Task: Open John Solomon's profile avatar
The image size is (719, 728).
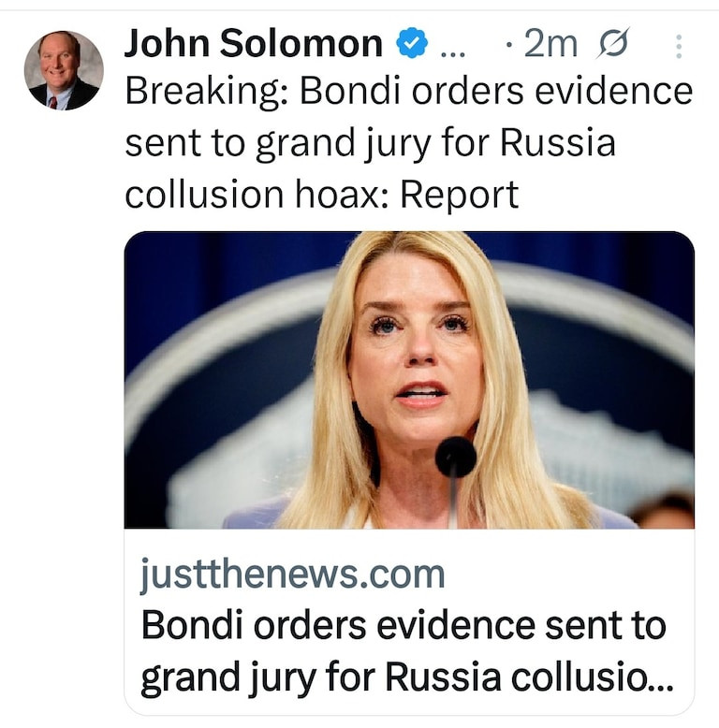Action: point(64,70)
